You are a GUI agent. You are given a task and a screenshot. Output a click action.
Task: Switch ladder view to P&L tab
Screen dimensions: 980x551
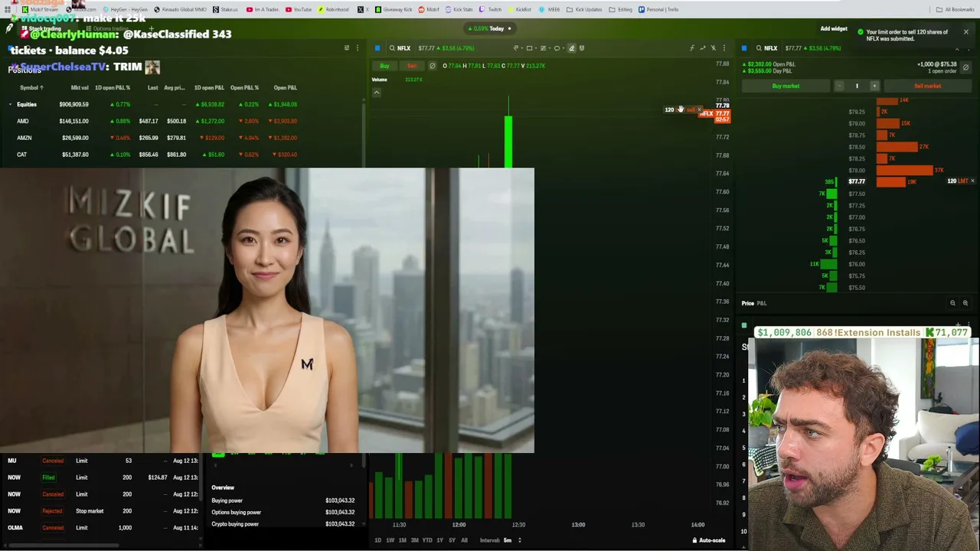762,303
